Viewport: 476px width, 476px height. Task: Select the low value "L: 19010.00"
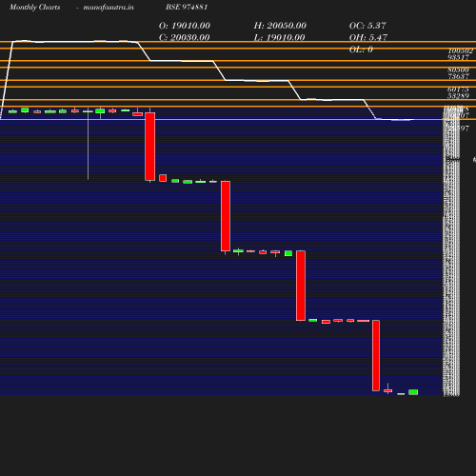coord(279,37)
